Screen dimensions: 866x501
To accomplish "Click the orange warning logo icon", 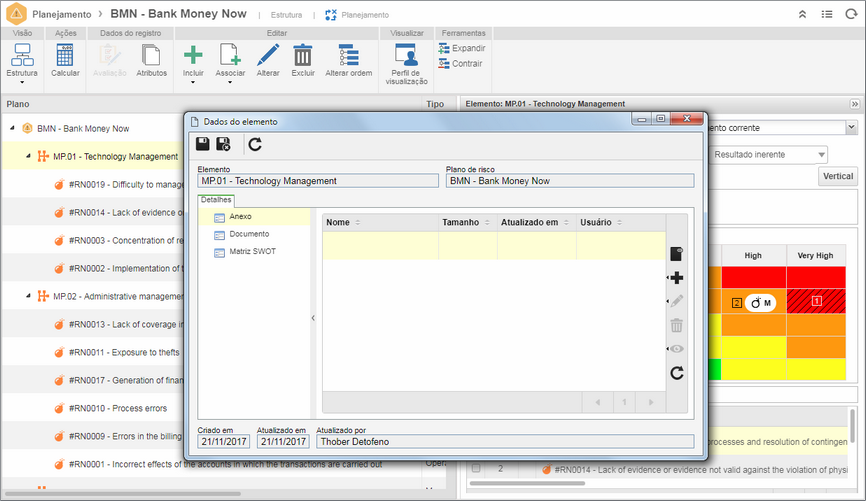I will click(16, 14).
